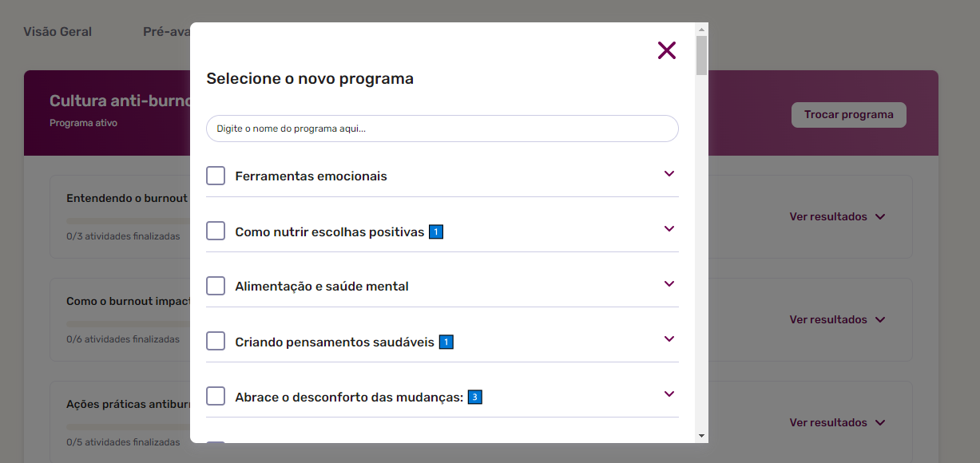980x463 pixels.
Task: Click the blue "1" badge beside Como nutrir escolhas positivas
Action: click(x=436, y=231)
